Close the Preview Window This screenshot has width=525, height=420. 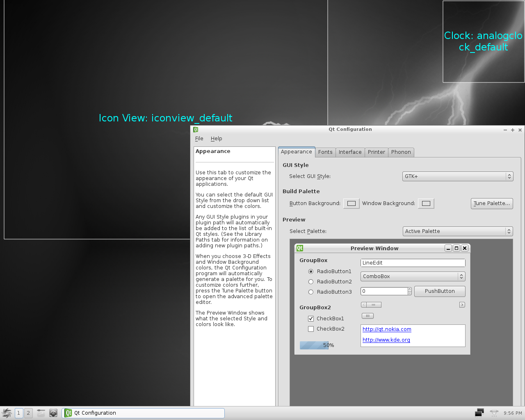465,248
